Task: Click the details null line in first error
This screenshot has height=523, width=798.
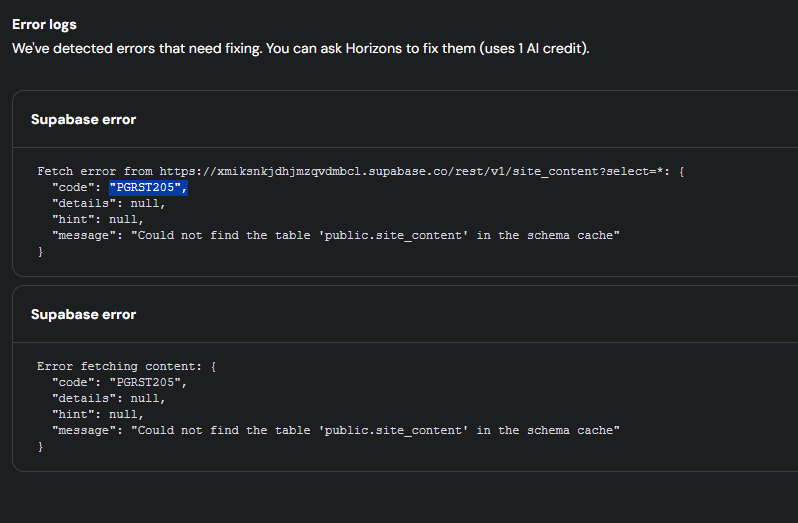Action: tap(108, 203)
